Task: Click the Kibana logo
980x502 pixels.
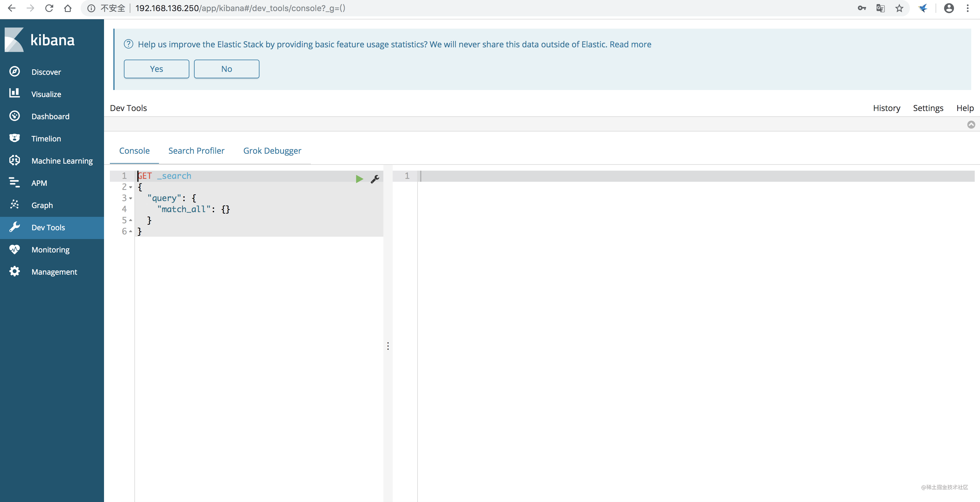Action: tap(39, 39)
